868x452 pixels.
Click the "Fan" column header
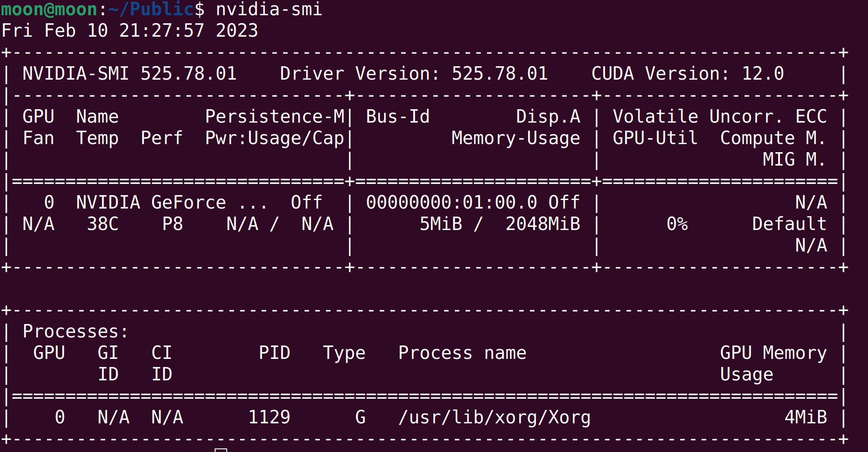tap(38, 138)
